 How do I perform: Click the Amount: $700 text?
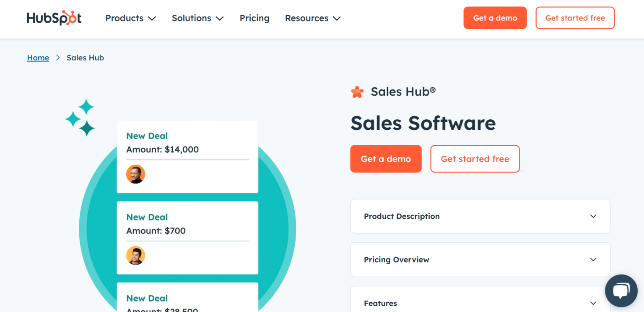pos(156,231)
